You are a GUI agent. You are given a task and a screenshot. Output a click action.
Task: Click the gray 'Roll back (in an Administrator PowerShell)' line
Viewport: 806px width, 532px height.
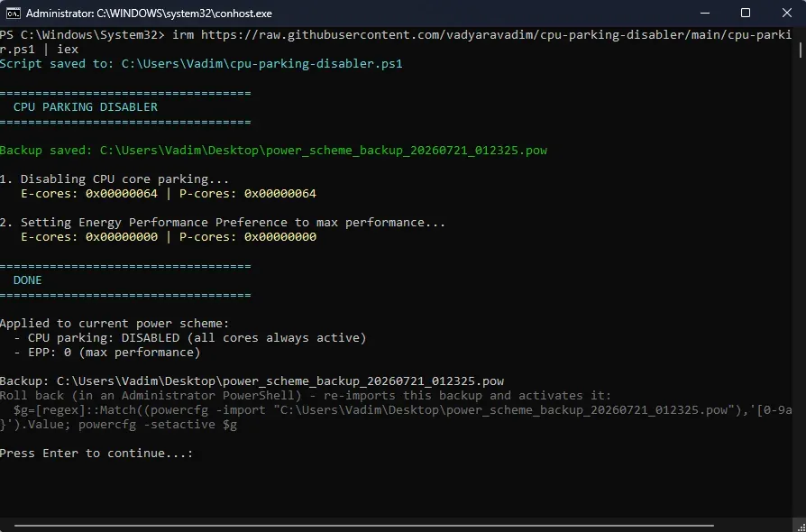coord(306,395)
